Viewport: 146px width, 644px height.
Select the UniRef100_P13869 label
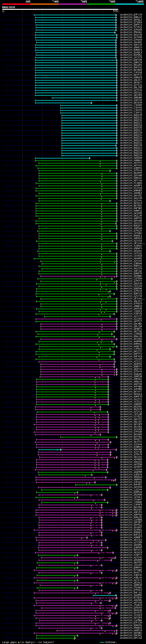(x=131, y=183)
